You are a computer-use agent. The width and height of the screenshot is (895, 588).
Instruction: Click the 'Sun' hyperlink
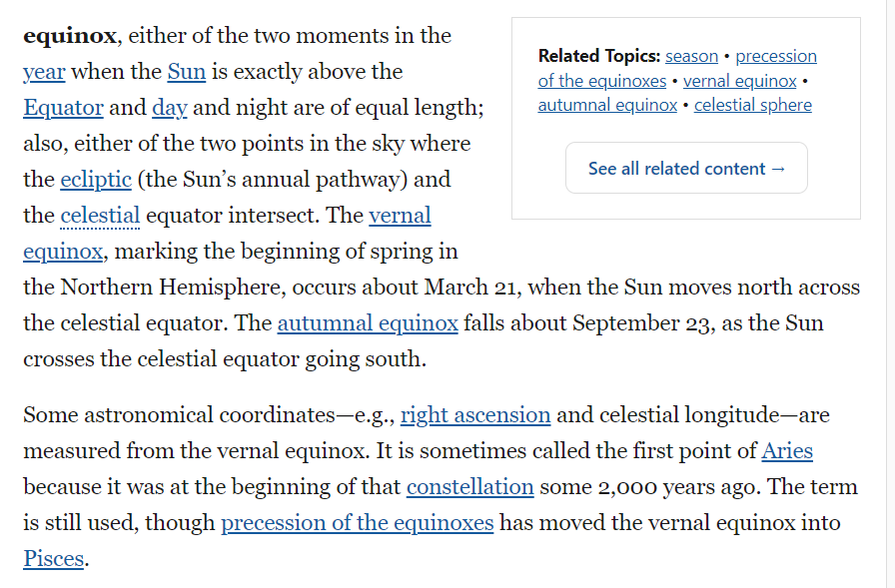186,72
